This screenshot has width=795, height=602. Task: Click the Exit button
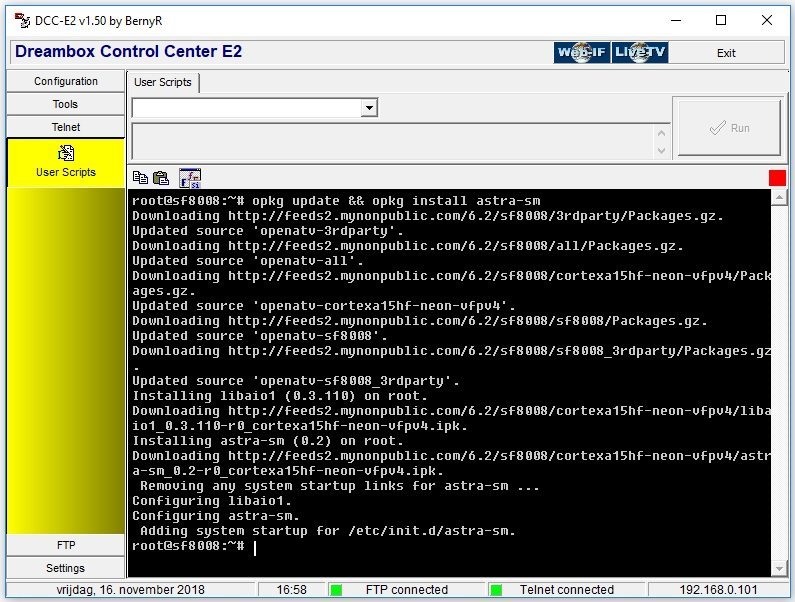point(726,53)
